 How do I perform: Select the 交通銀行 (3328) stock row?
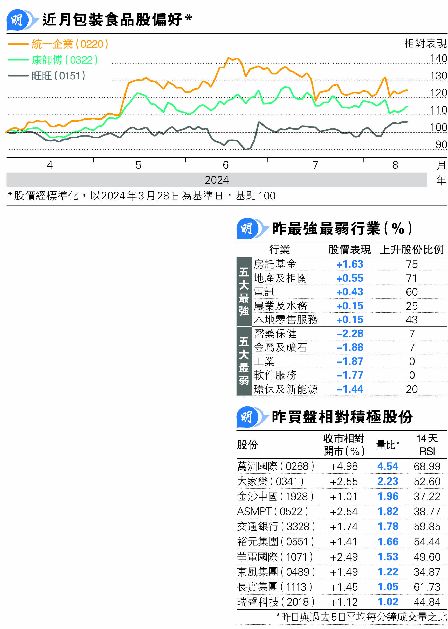[x=341, y=526]
